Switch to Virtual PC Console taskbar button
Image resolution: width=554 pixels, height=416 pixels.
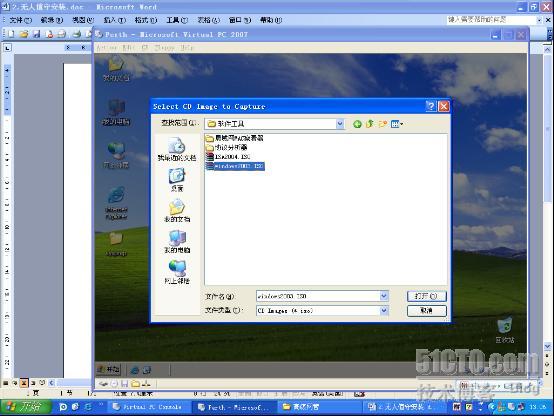click(x=148, y=407)
